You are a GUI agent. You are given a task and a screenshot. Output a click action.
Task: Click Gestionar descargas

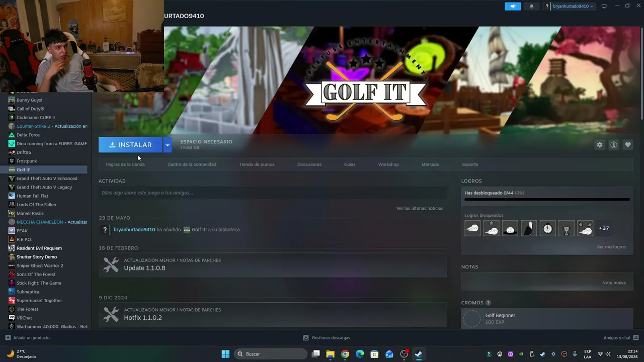click(x=331, y=338)
